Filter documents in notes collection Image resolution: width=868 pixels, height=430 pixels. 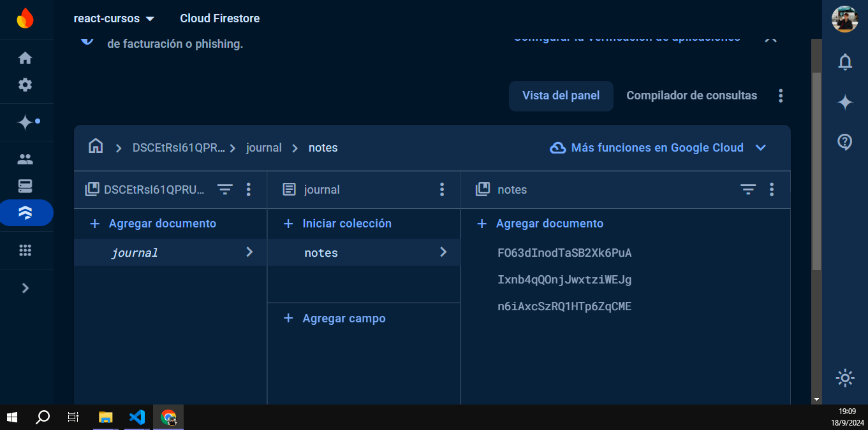point(748,189)
